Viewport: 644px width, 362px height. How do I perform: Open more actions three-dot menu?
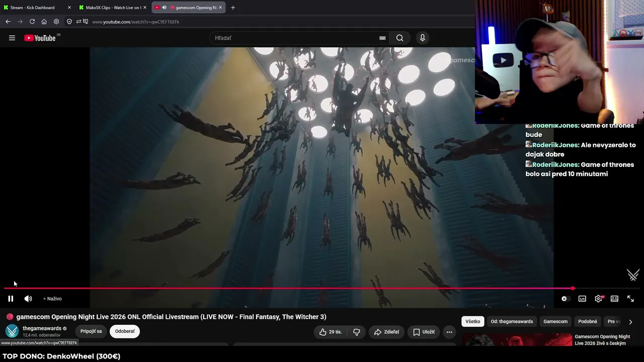[449, 332]
